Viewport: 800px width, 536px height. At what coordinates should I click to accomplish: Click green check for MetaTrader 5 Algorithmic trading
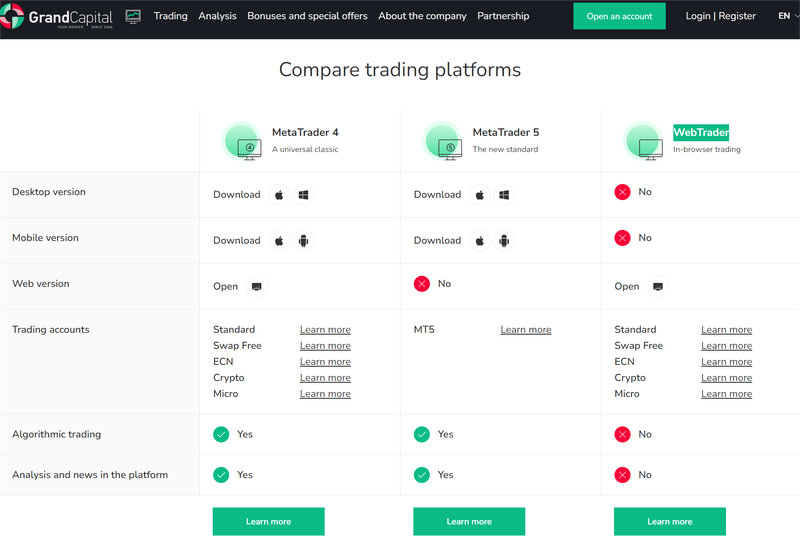point(421,435)
